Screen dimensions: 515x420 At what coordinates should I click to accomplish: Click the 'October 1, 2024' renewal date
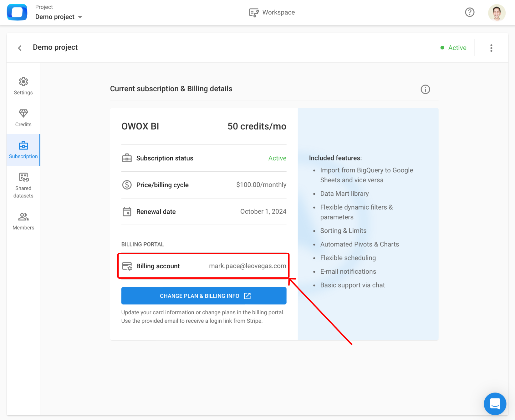pyautogui.click(x=263, y=212)
